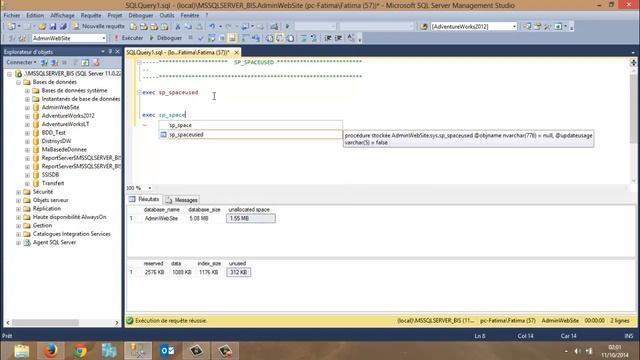Open the 100 % zoom dropdown
640x360 pixels.
pos(150,188)
